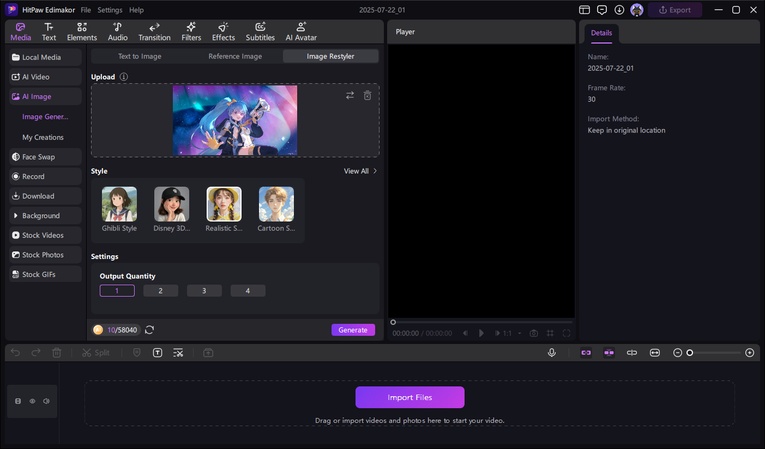Screen dimensions: 765x449
Task: Open the user avatar profile
Action: click(637, 10)
